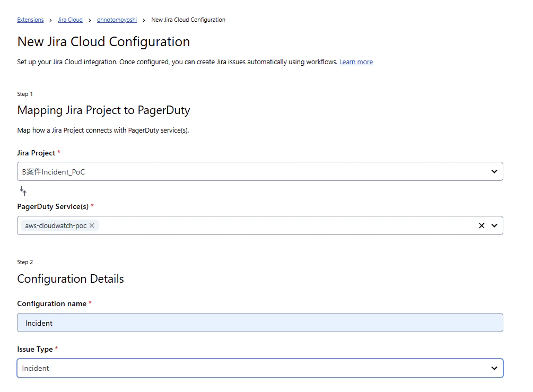
Task: Click the Step 2 label
Action: [x=25, y=262]
